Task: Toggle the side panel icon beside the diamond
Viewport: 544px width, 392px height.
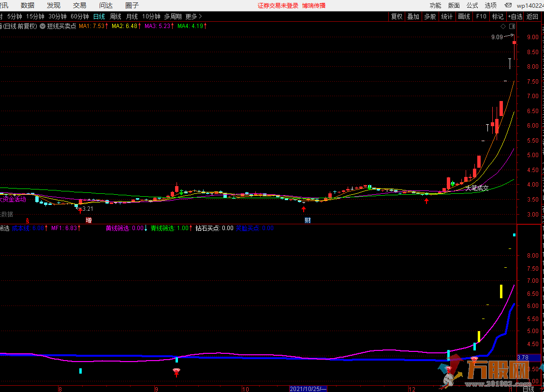Action: pyautogui.click(x=512, y=27)
